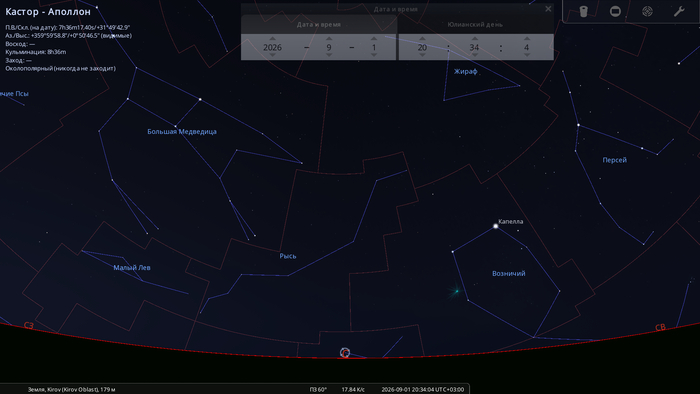Increase the minutes value 34
700x394 pixels.
pos(475,39)
